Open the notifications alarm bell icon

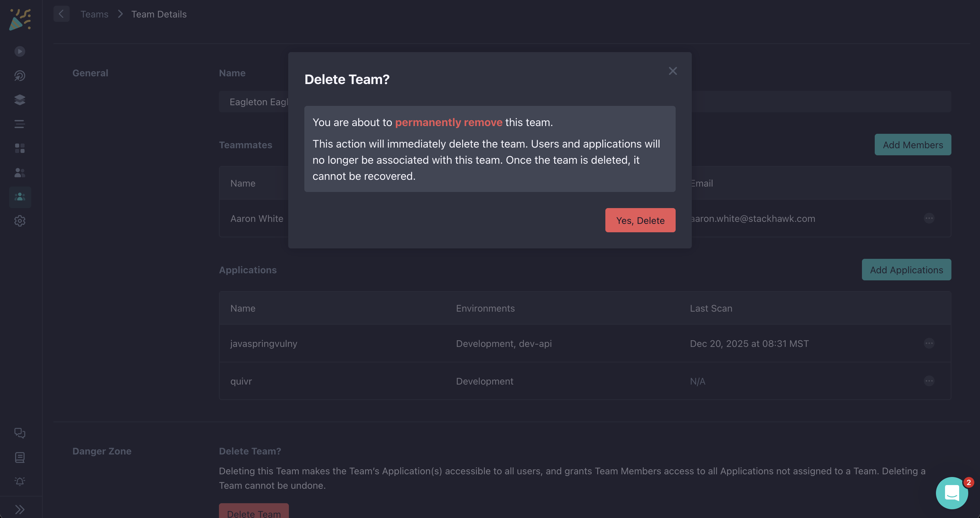click(x=20, y=481)
